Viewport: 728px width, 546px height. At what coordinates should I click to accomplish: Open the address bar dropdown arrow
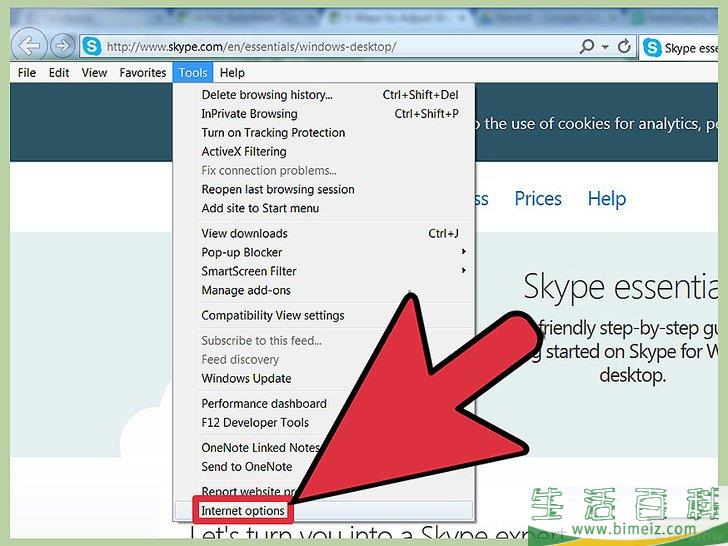pos(605,46)
